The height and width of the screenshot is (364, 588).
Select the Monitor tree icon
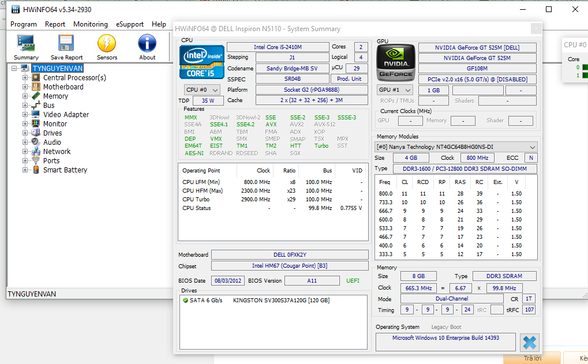(36, 123)
